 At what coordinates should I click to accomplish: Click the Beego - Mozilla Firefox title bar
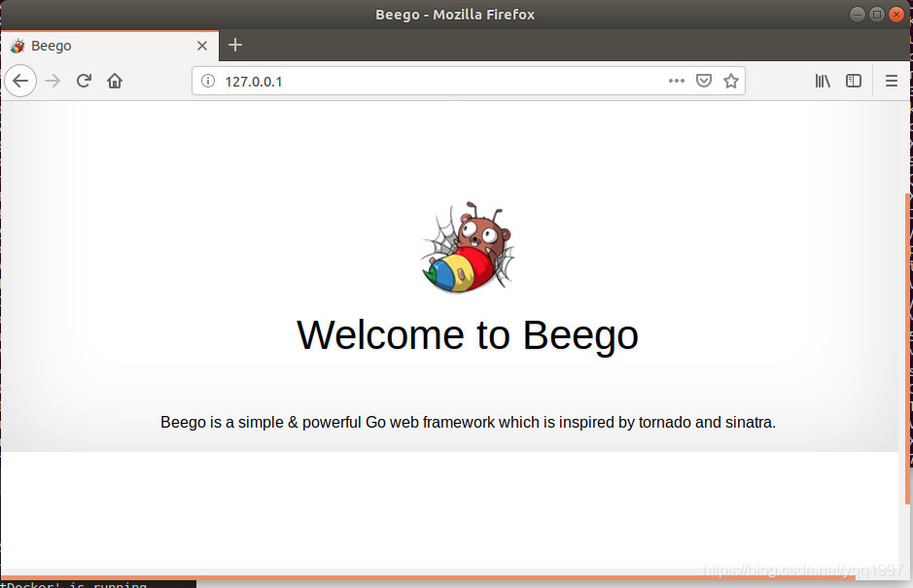coord(455,15)
